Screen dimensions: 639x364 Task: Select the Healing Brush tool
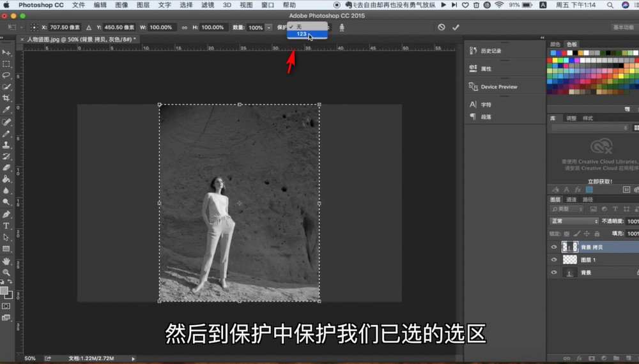(x=6, y=122)
